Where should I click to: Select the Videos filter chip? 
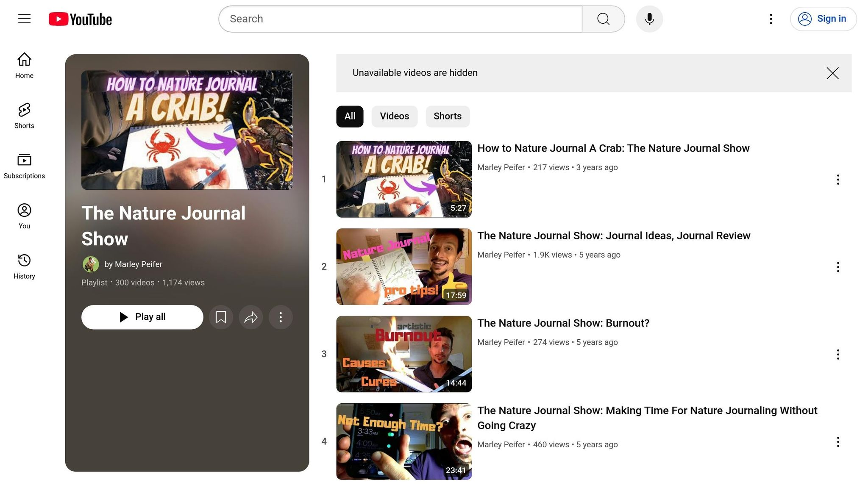[394, 116]
